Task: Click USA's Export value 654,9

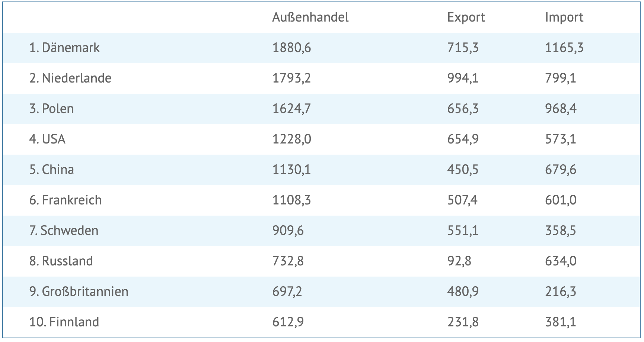Action: coord(463,139)
